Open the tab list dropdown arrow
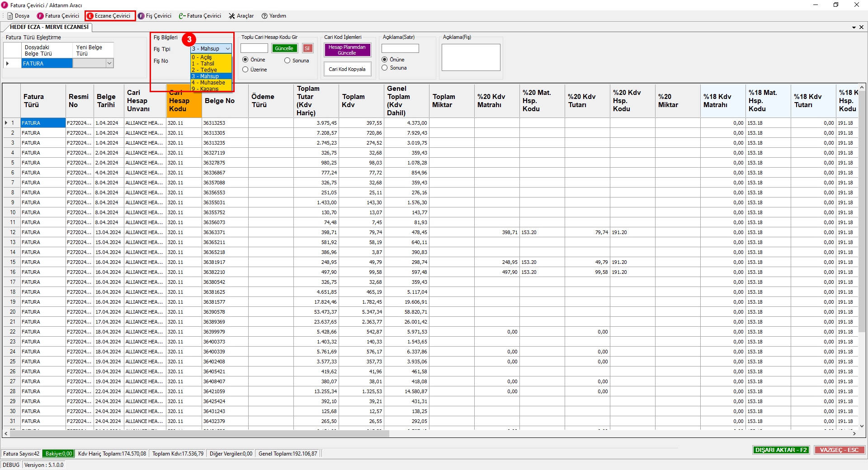The image size is (868, 470). (854, 27)
